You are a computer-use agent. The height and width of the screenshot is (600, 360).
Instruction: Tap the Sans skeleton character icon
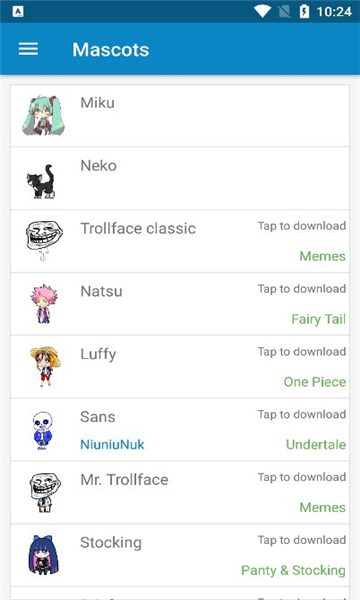pos(43,430)
